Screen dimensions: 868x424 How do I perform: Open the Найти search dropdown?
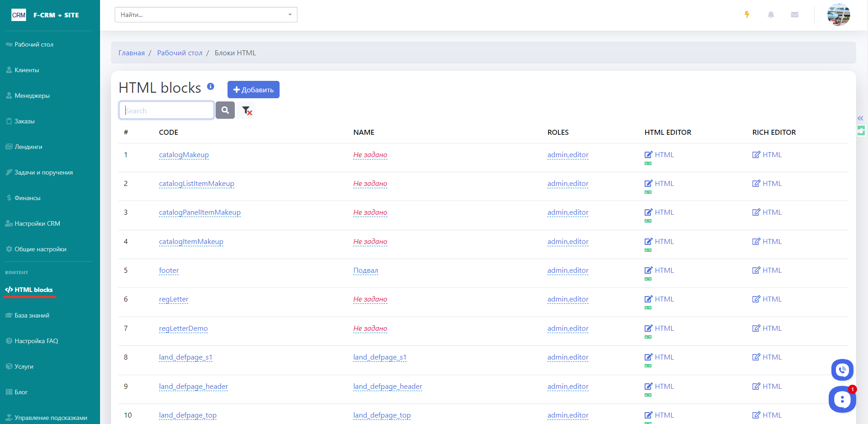206,15
